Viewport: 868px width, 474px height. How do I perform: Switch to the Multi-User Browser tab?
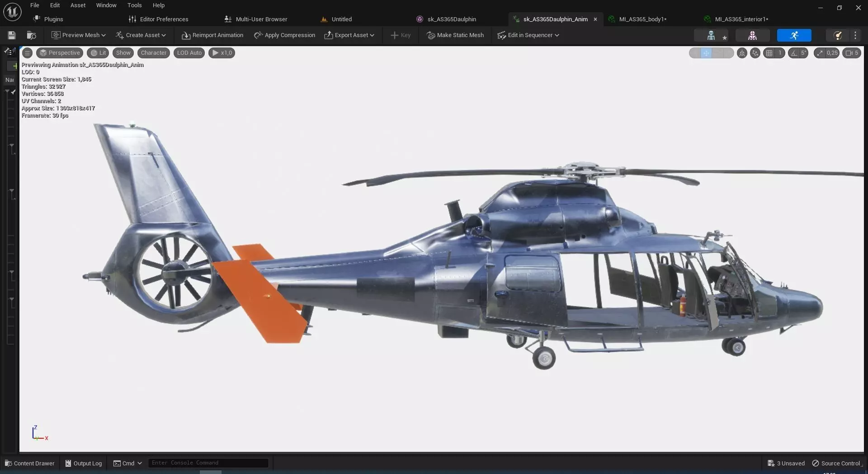coord(256,19)
